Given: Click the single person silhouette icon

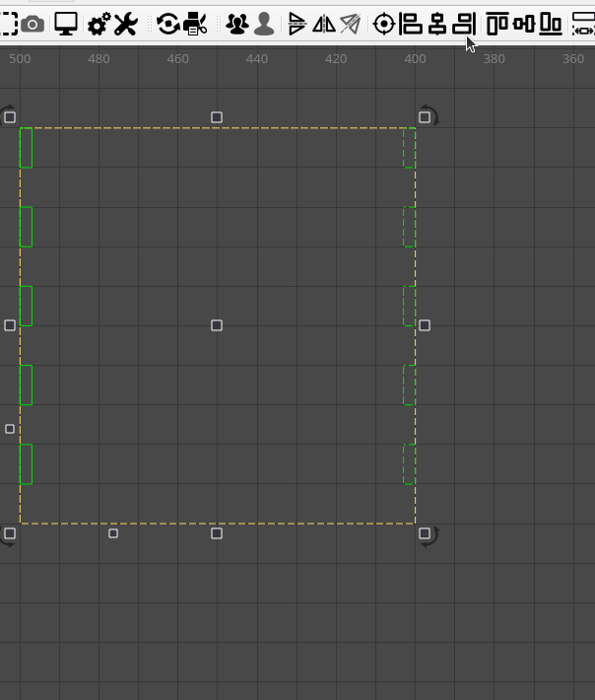Looking at the screenshot, I should pyautogui.click(x=264, y=24).
